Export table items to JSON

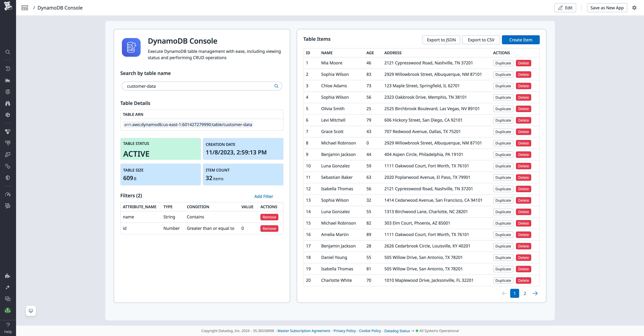click(x=441, y=40)
